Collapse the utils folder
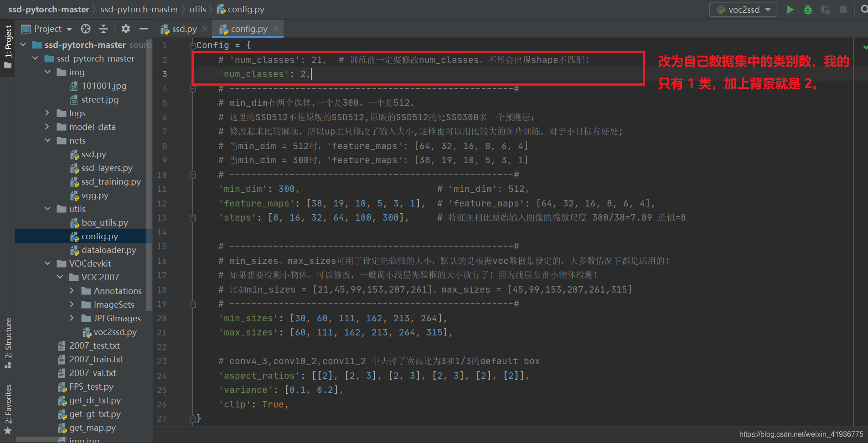868x443 pixels. 48,209
